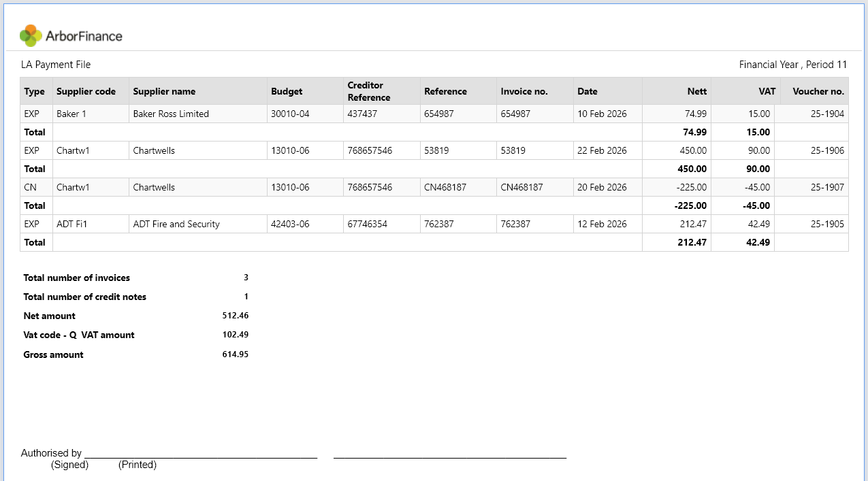Click the bold total VAT '42.49'

[x=759, y=242]
